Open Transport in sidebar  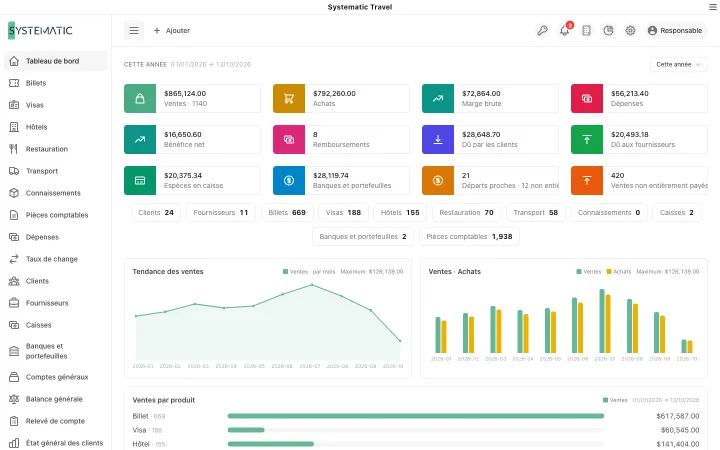click(x=56, y=171)
